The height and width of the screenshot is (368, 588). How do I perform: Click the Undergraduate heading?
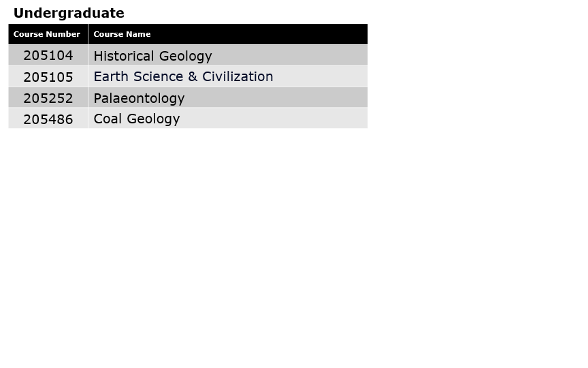[69, 13]
